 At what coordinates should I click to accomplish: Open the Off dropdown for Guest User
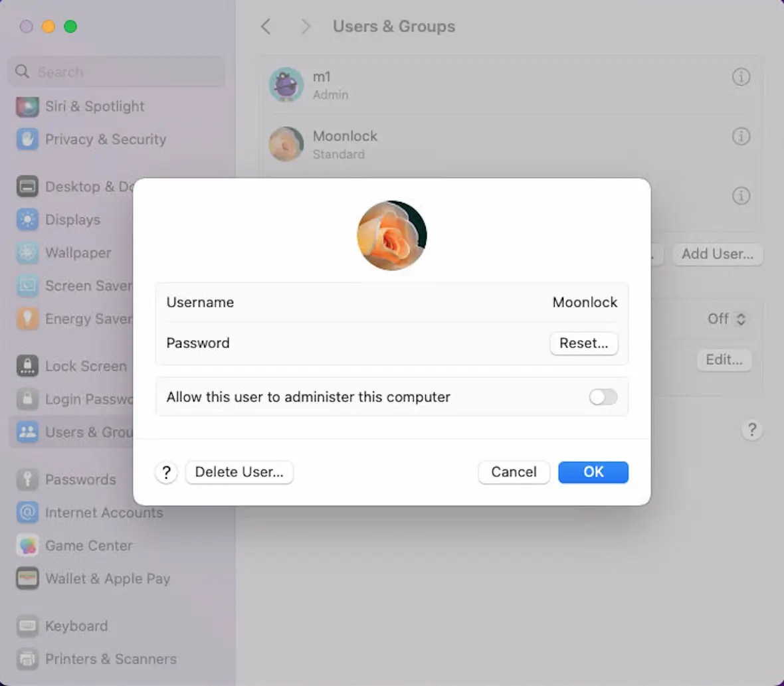pyautogui.click(x=726, y=319)
